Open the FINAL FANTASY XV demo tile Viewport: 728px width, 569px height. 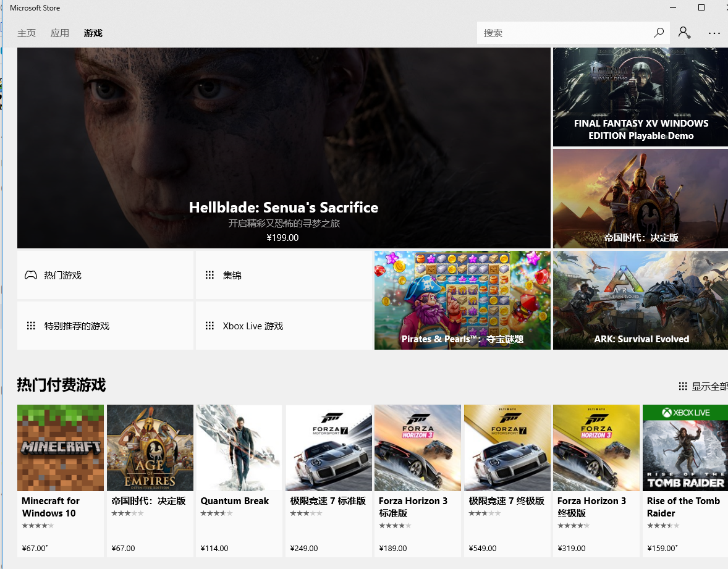point(640,97)
